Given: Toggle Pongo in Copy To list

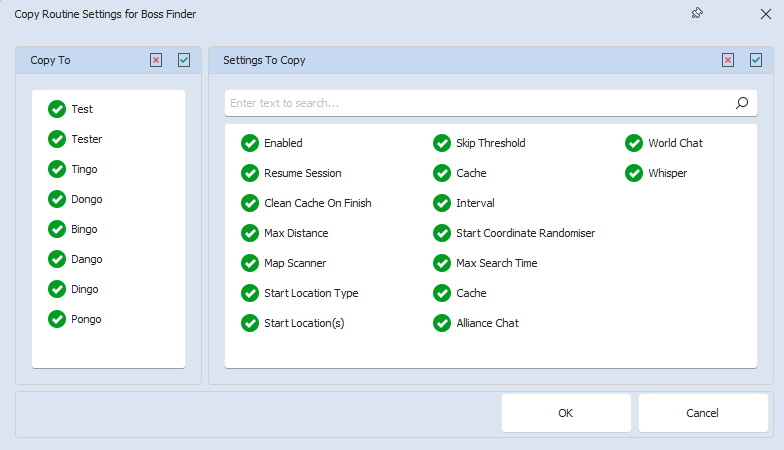Looking at the screenshot, I should [57, 319].
